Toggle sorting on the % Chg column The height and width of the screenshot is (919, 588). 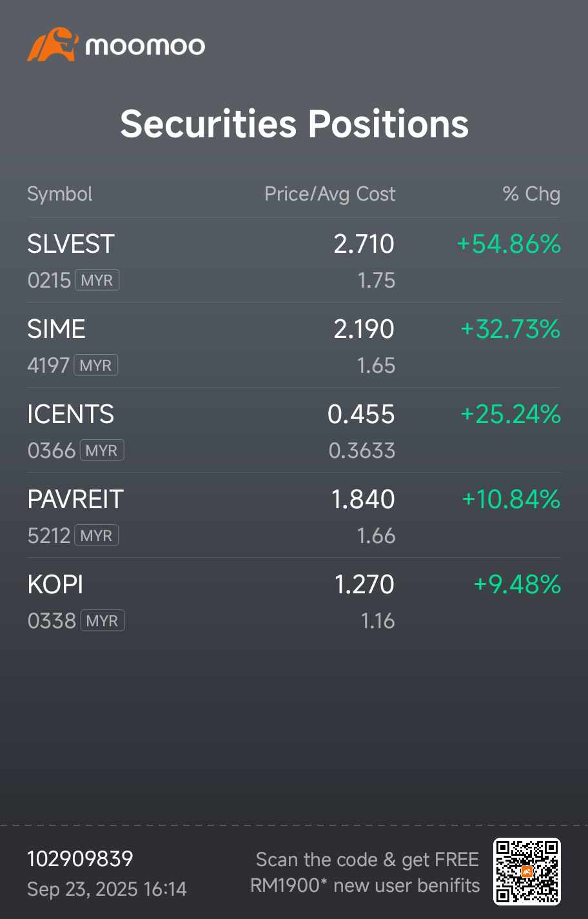[x=531, y=193]
